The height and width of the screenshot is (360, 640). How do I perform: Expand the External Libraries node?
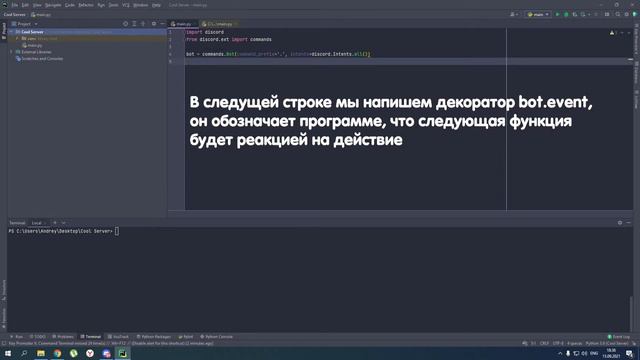point(11,52)
